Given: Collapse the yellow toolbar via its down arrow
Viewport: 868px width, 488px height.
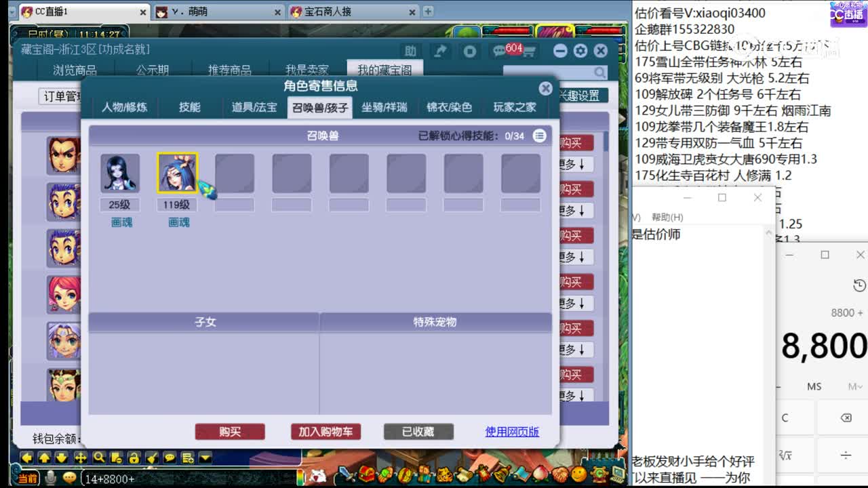Looking at the screenshot, I should 205,457.
